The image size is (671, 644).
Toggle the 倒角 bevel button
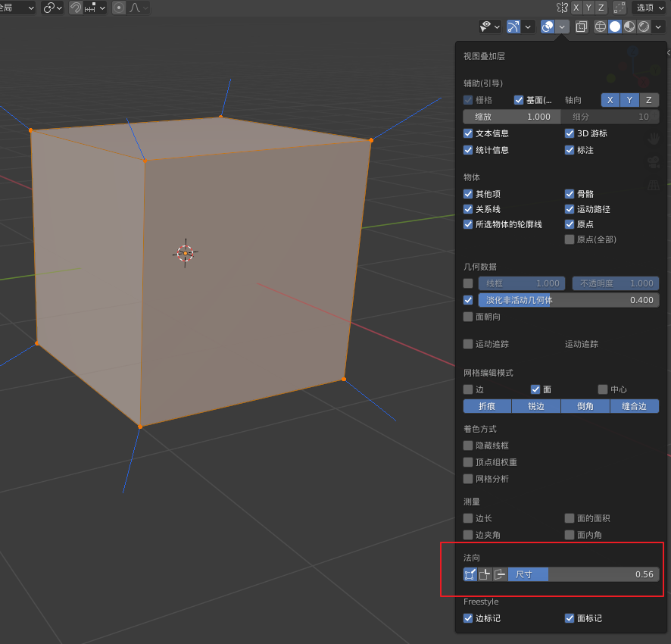pyautogui.click(x=585, y=406)
